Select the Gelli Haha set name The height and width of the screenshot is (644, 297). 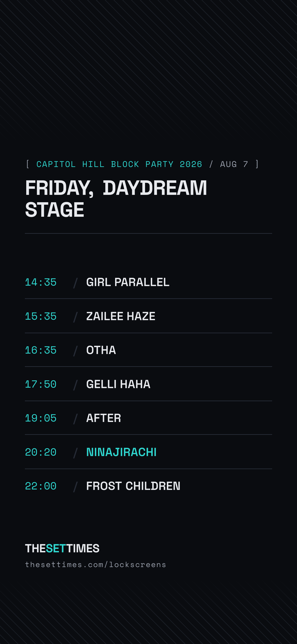[118, 384]
